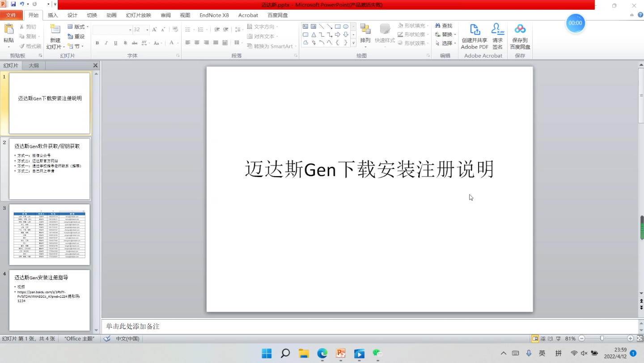The width and height of the screenshot is (644, 363).
Task: Open the 文件 file tab
Action: pos(11,15)
